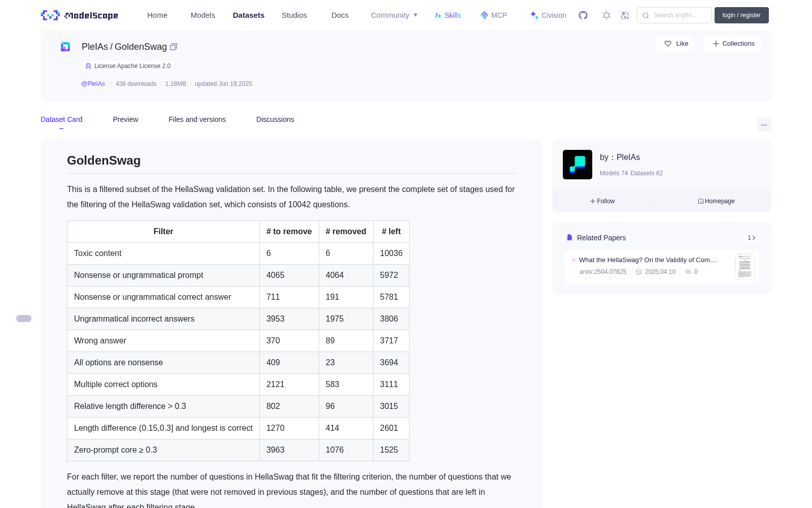Click the search anything input field

tap(674, 15)
